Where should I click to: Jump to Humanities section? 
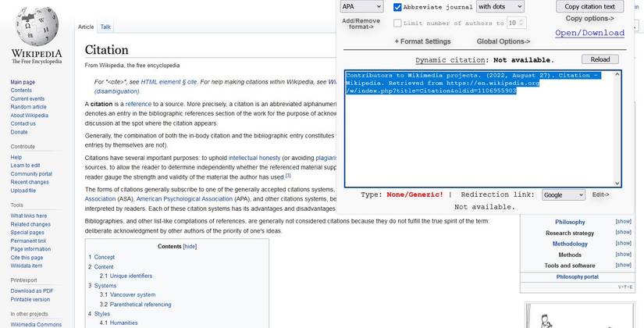click(123, 323)
